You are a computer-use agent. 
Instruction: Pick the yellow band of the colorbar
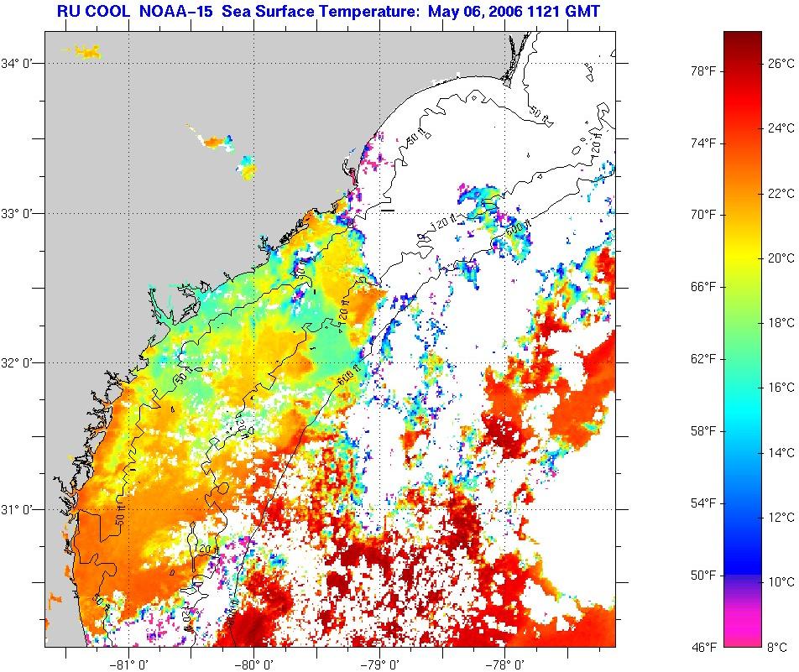(742, 252)
